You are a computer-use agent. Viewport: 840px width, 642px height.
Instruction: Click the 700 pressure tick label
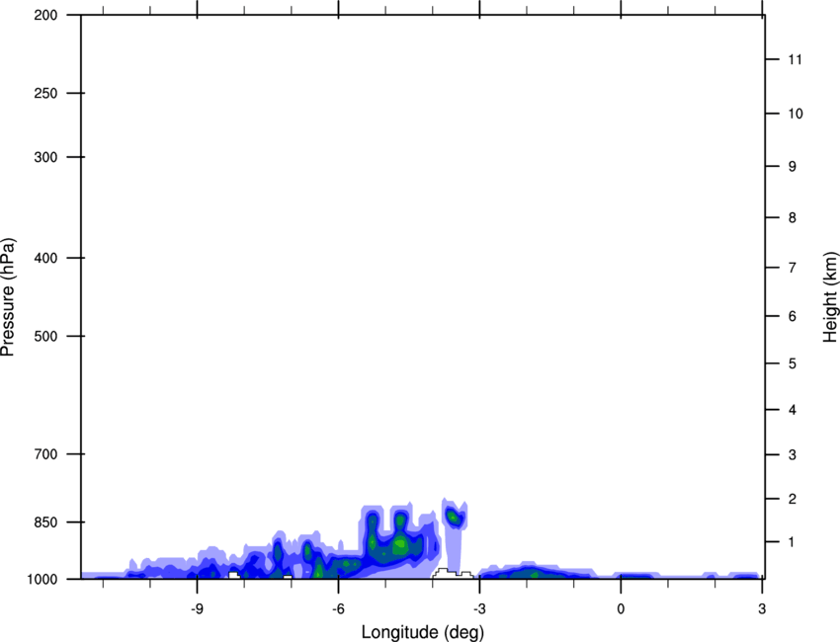coord(45,454)
